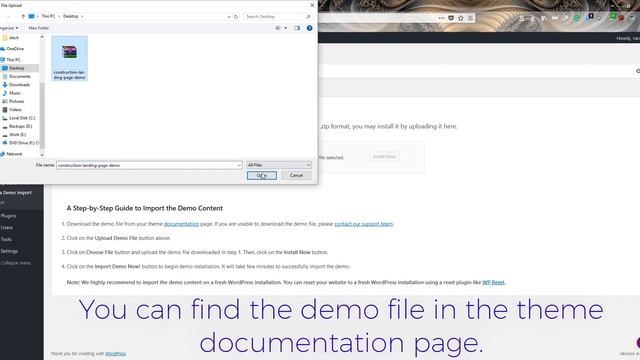Open the WP Reset plugin link
This screenshot has height=360, width=640.
point(493,282)
